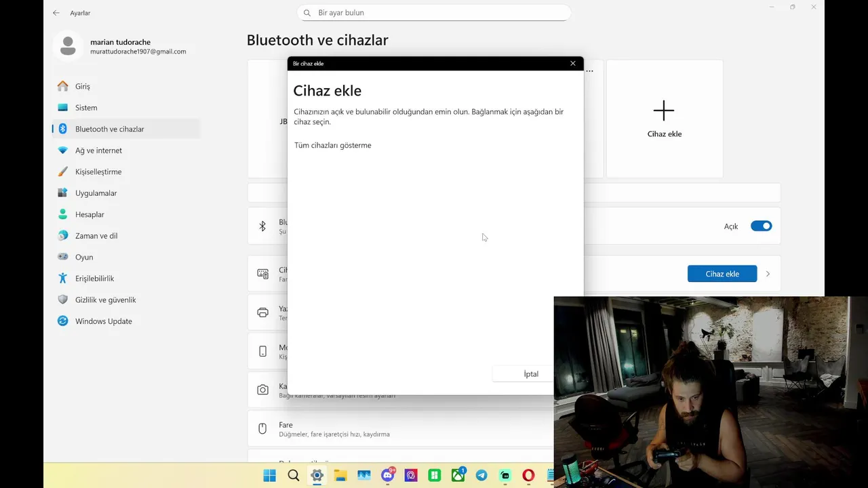Open Gizlilik ve güvenlik settings

coord(125,300)
